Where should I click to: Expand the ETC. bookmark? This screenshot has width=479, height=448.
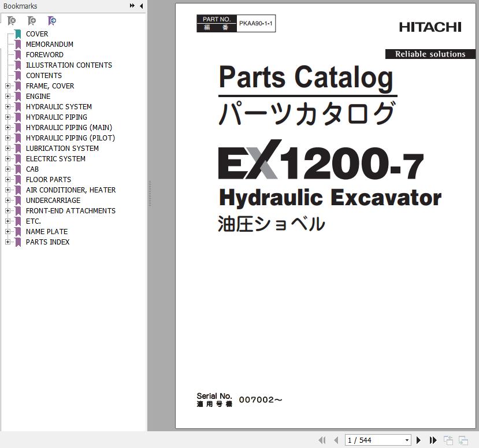pyautogui.click(x=8, y=221)
